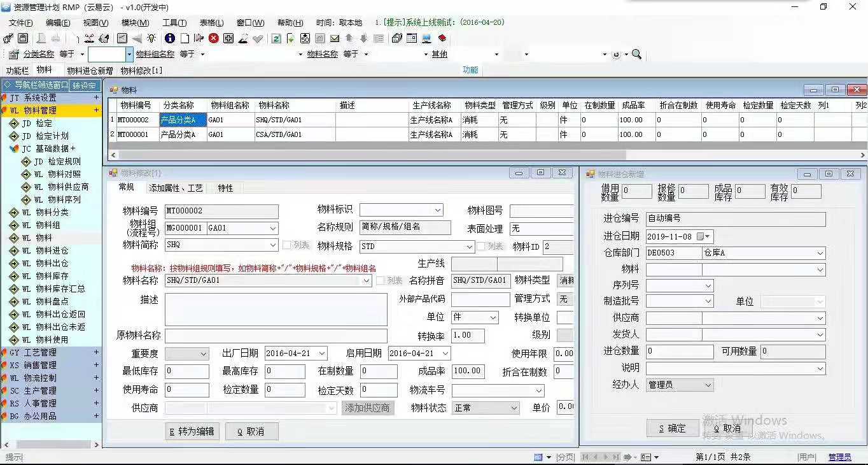Screen dimensions: 868x465
Task: Toggle the 列表 checkbox next to 物料规格
Action: [x=482, y=247]
